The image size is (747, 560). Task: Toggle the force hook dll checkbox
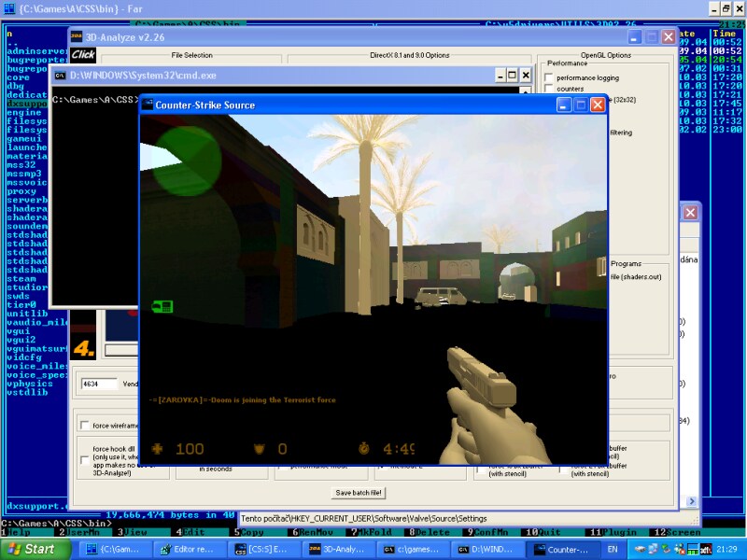coord(85,460)
